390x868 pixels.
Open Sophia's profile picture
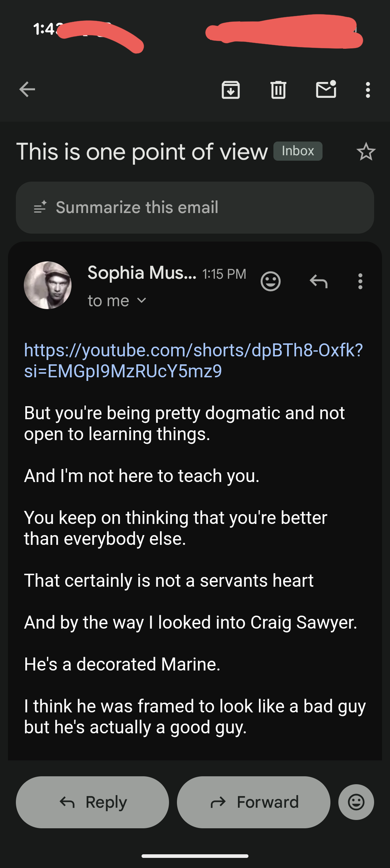[x=48, y=285]
